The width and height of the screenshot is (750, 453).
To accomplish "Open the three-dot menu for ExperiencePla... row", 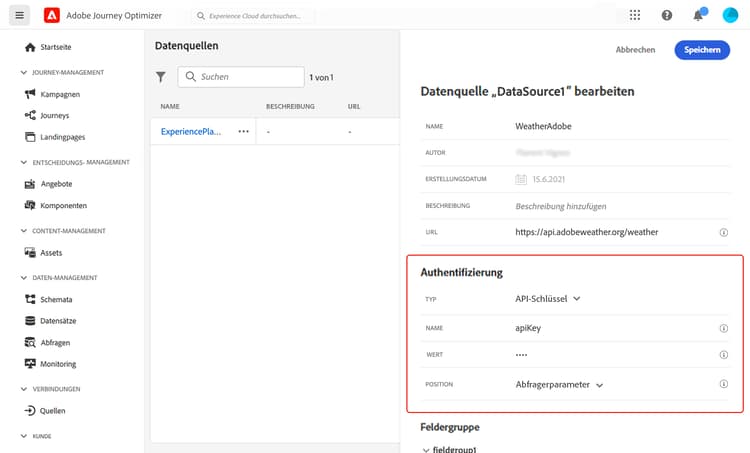I will pos(243,131).
